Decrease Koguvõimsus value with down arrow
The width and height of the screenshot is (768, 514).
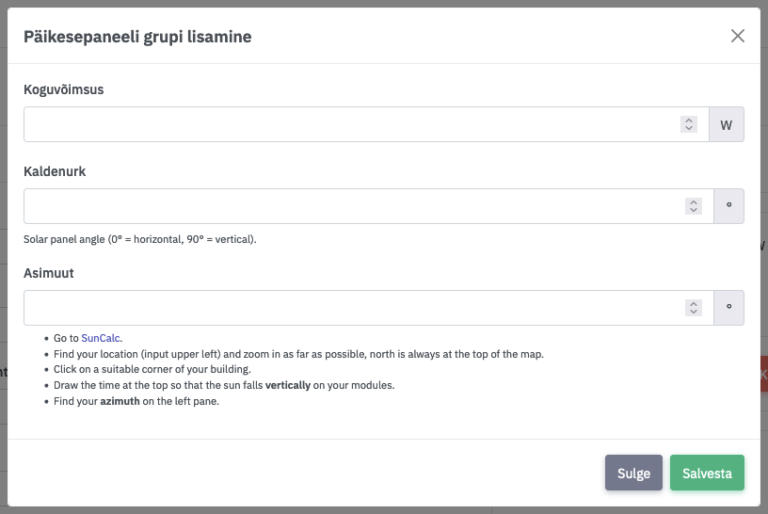point(689,129)
